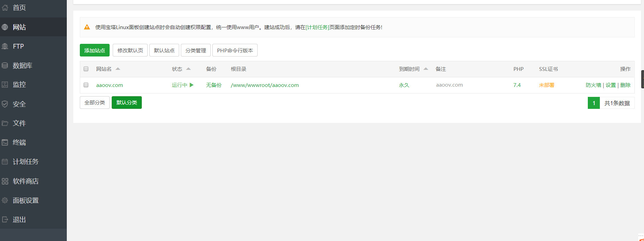644x241 pixels.
Task: Click the globe icon beside 网站
Action: click(5, 27)
